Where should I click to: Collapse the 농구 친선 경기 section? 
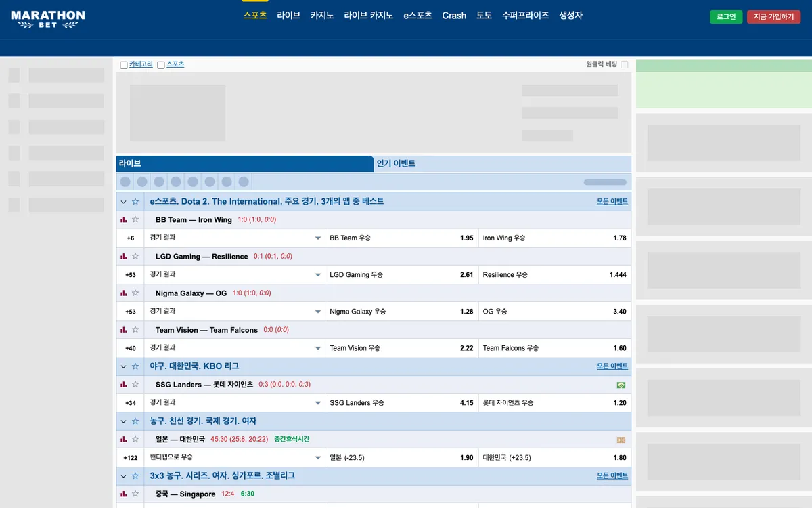point(124,421)
